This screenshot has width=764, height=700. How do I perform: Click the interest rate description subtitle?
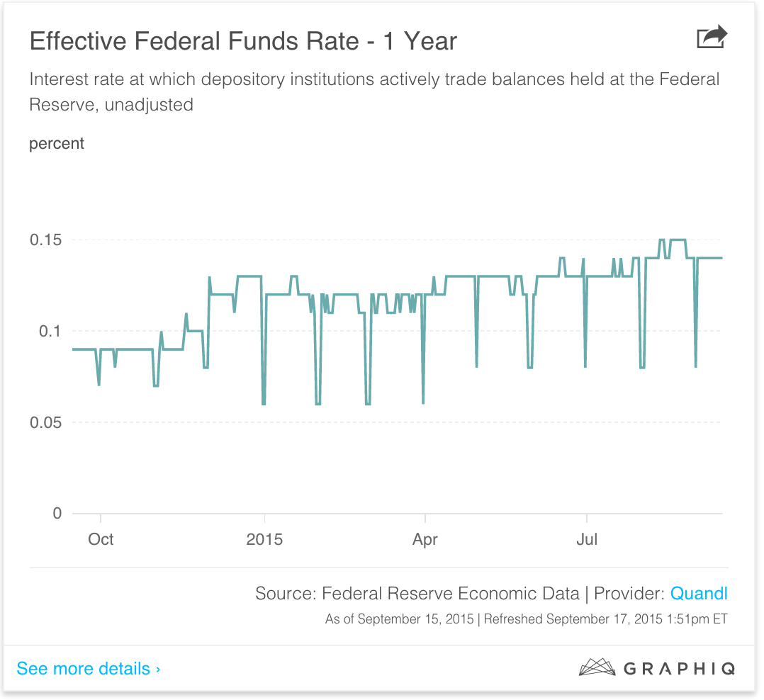pos(374,91)
